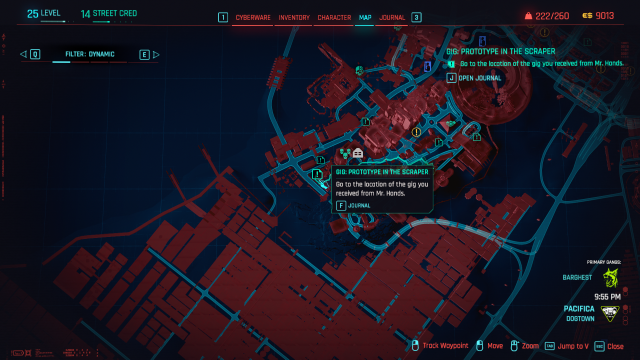
Task: Select the gig marker directly above tracked gig
Action: tap(321, 160)
